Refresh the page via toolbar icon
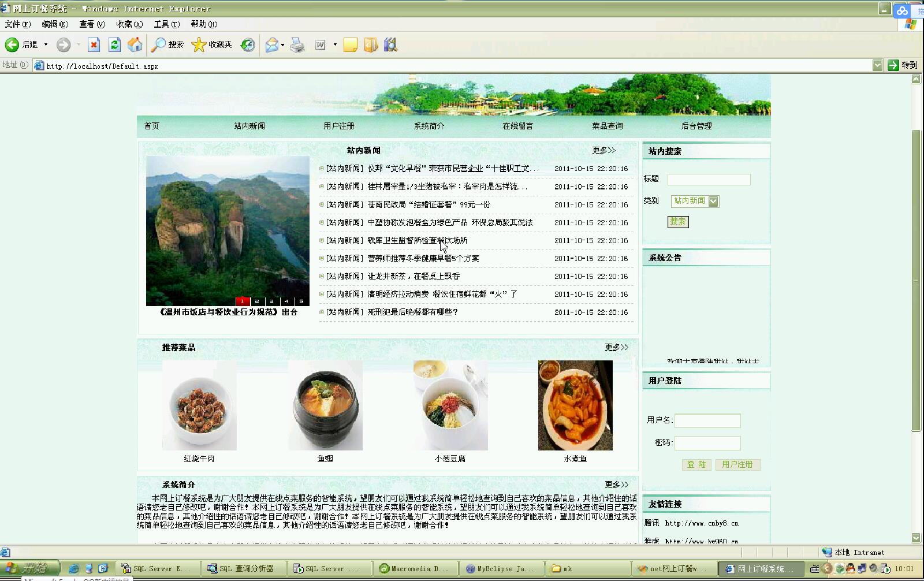Screen dimensions: 924x581 pos(114,44)
